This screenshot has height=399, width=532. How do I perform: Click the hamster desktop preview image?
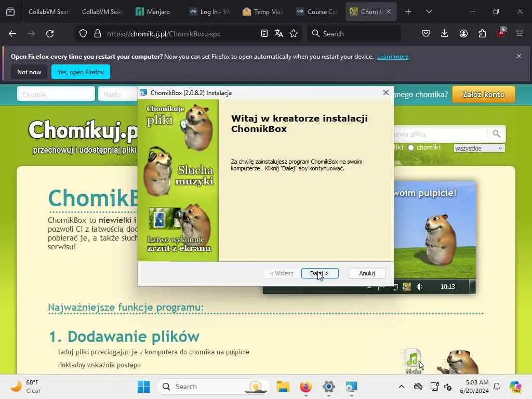point(435,237)
